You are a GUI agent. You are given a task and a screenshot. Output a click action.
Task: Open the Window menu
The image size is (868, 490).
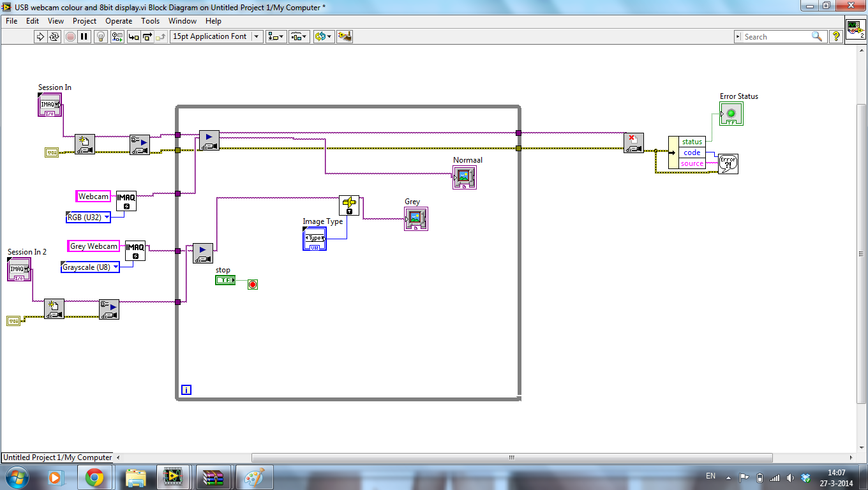(183, 21)
